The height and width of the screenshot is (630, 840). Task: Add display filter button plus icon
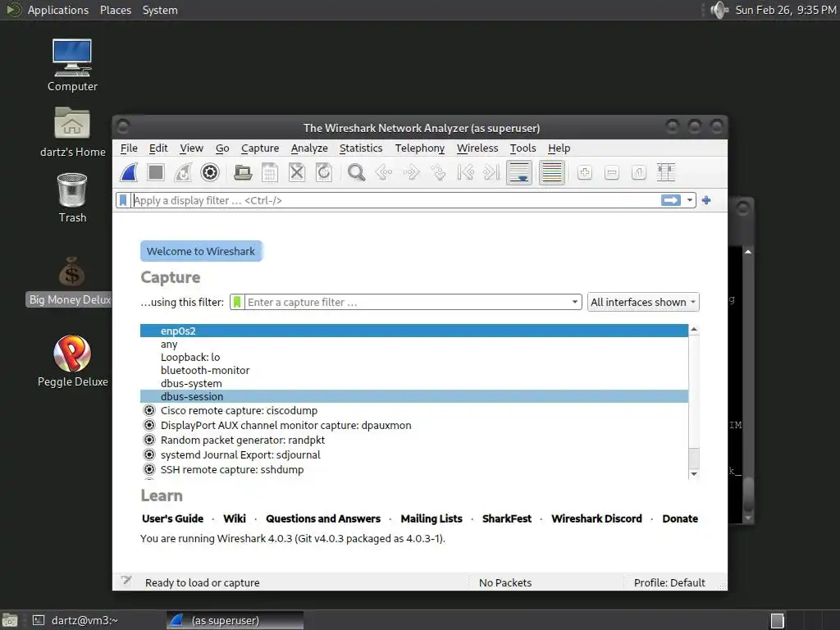(x=706, y=200)
